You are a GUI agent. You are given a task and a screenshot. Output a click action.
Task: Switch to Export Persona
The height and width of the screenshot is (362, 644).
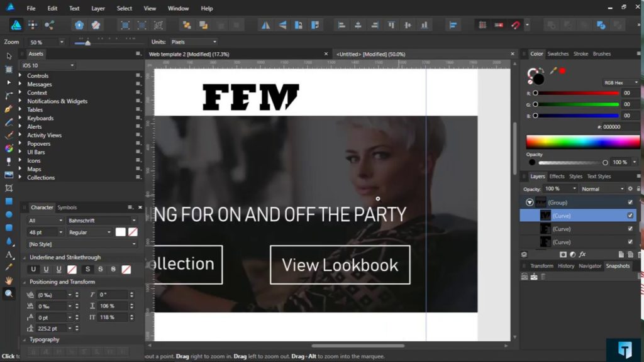(49, 25)
